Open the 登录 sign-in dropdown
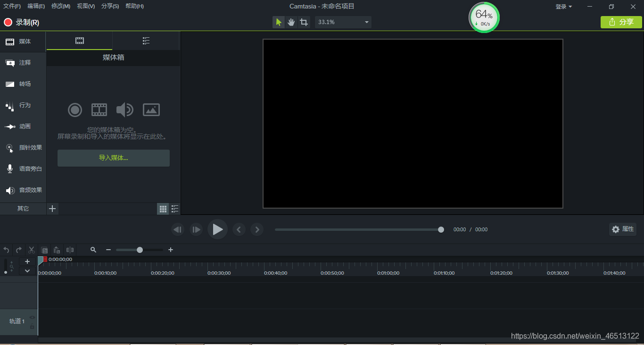 click(564, 7)
